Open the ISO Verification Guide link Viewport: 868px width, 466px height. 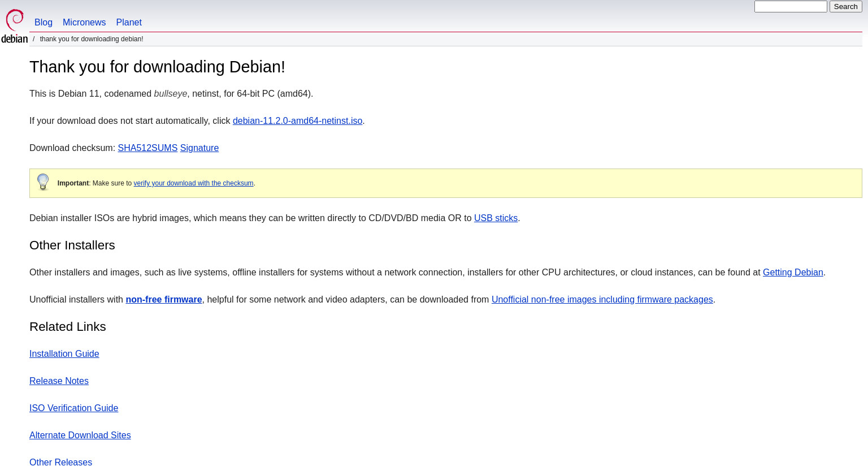(74, 408)
